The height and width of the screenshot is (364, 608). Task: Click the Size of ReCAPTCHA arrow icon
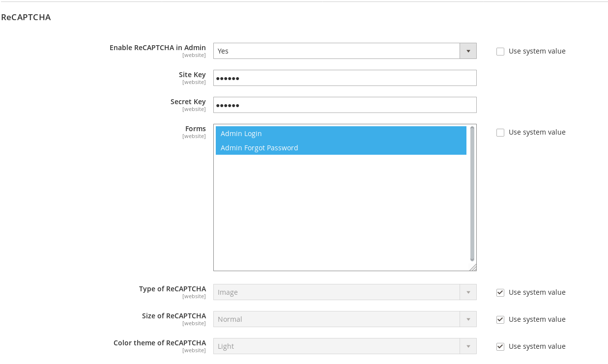coord(468,319)
